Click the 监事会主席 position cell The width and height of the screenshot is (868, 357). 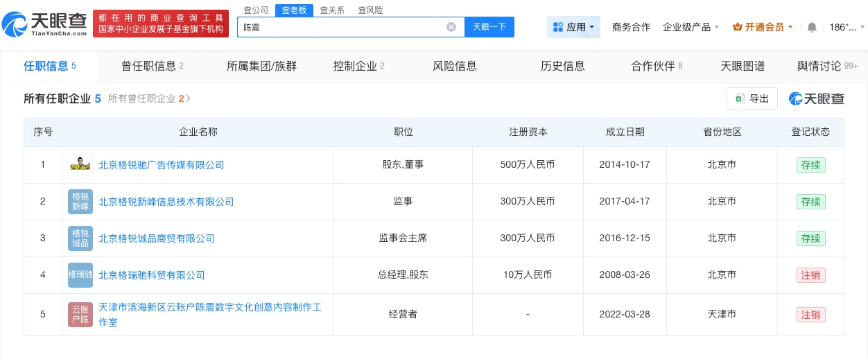point(403,238)
